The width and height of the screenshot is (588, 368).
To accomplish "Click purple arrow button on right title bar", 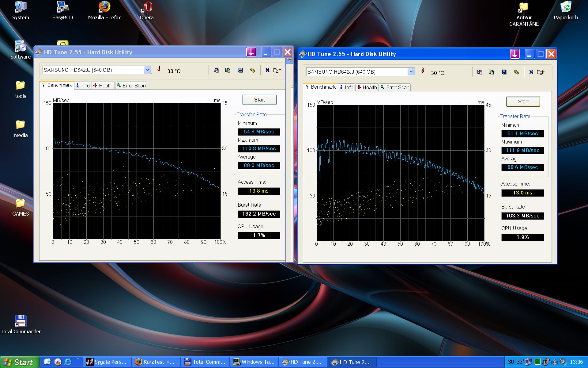I will click(515, 54).
